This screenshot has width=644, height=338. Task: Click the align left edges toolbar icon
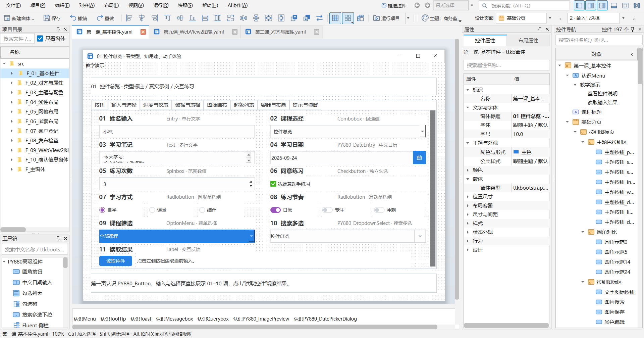coord(129,18)
